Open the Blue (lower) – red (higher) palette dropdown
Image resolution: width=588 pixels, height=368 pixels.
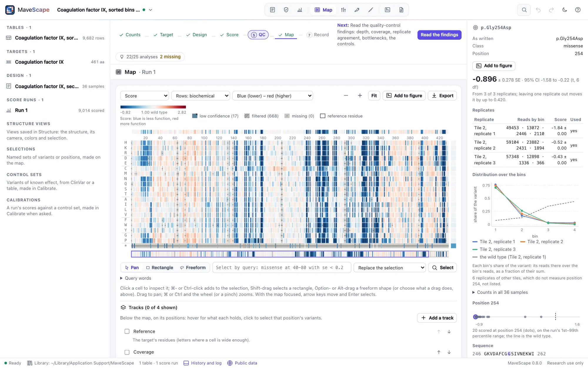(x=273, y=96)
